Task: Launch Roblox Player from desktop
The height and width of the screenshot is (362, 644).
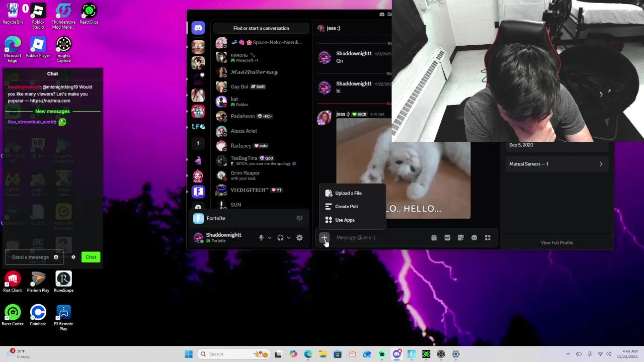Action: [38, 47]
